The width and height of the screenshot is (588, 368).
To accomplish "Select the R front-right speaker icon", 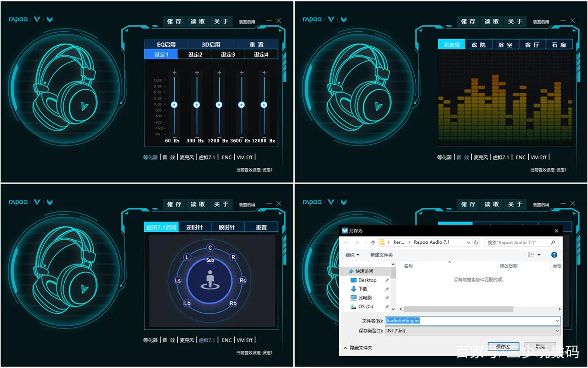I will 233,257.
